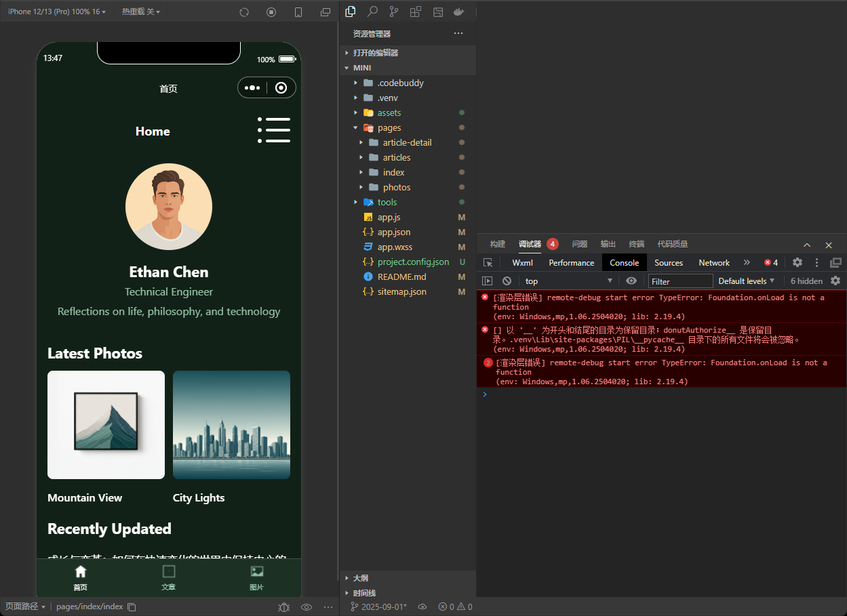Open the hamburger list menu beside Home
847x616 pixels.
click(x=274, y=130)
